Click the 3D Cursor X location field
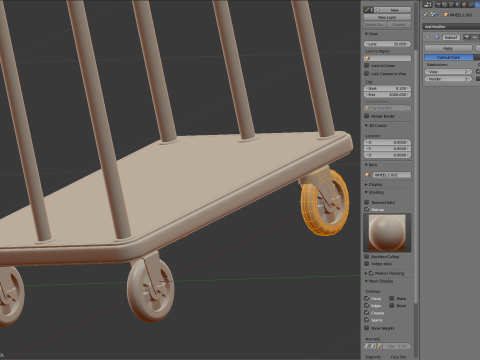Image resolution: width=480 pixels, height=360 pixels. click(387, 142)
